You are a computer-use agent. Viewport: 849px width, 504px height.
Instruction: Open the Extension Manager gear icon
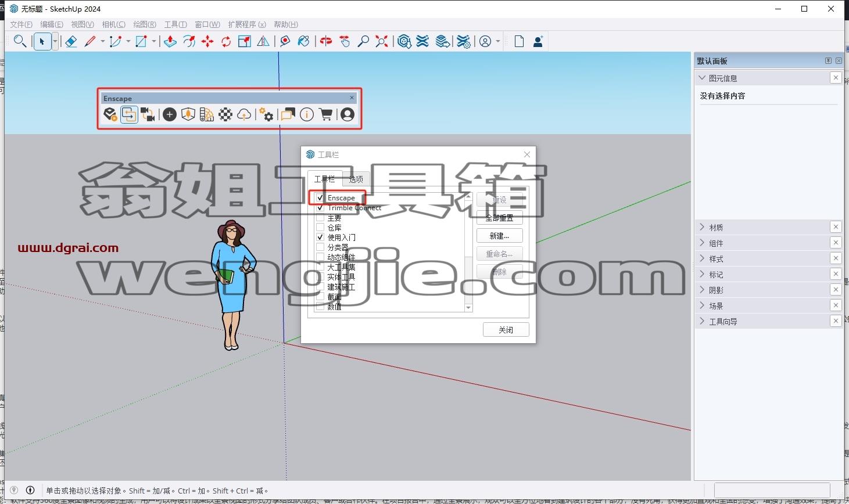(463, 41)
